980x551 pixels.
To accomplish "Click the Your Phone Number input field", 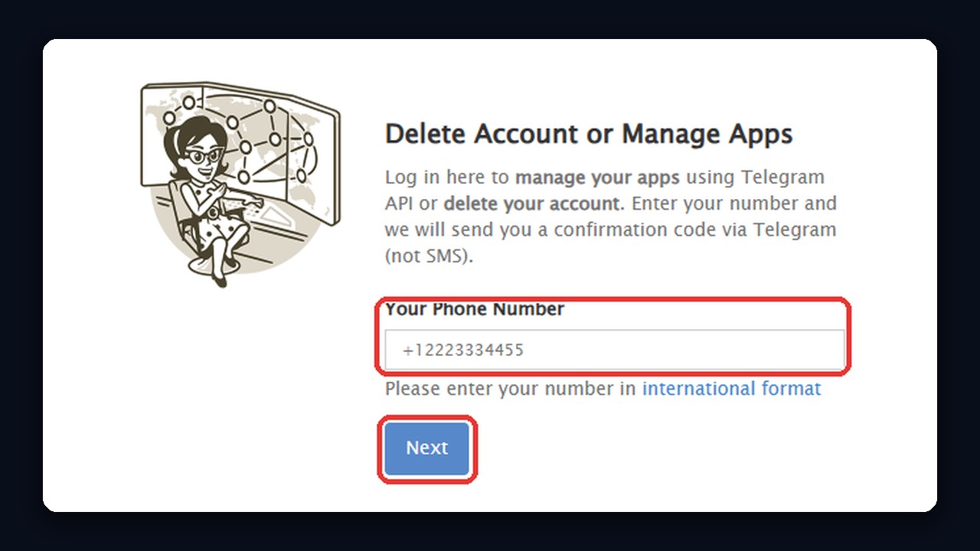I will pos(615,350).
